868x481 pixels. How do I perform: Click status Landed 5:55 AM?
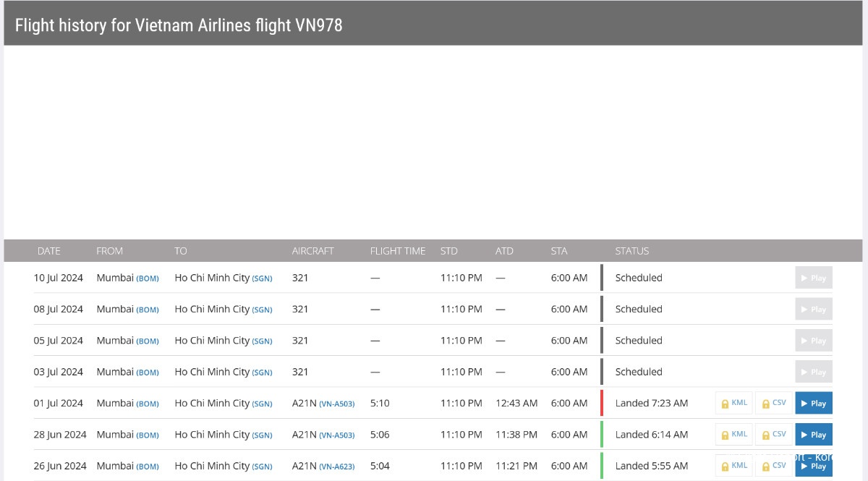click(x=652, y=466)
